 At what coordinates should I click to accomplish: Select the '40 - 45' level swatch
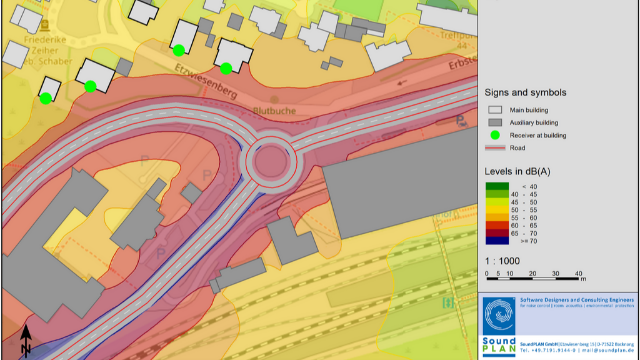497,194
